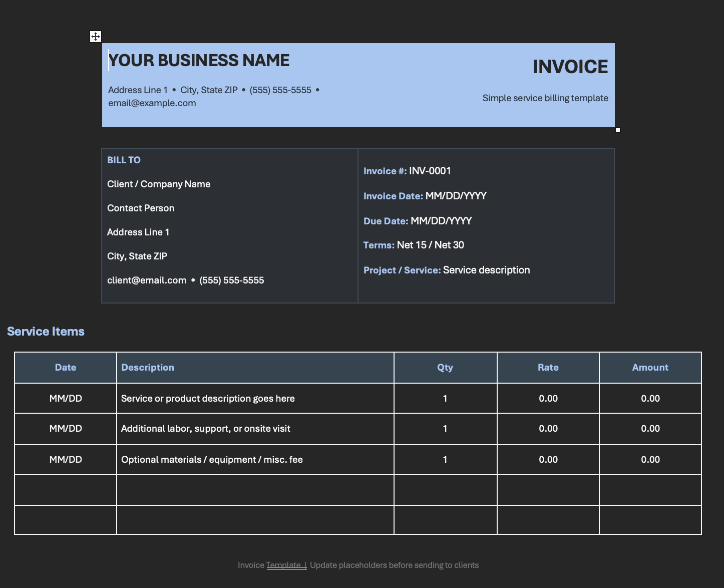Click 'Additional labor, support, or onsite visit'
The height and width of the screenshot is (588, 724).
[x=206, y=429]
